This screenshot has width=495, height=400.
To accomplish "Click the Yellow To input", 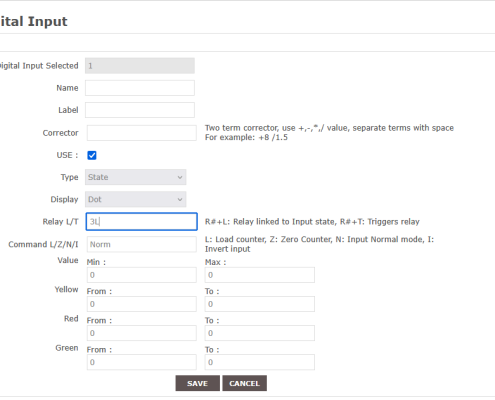I will (260, 304).
